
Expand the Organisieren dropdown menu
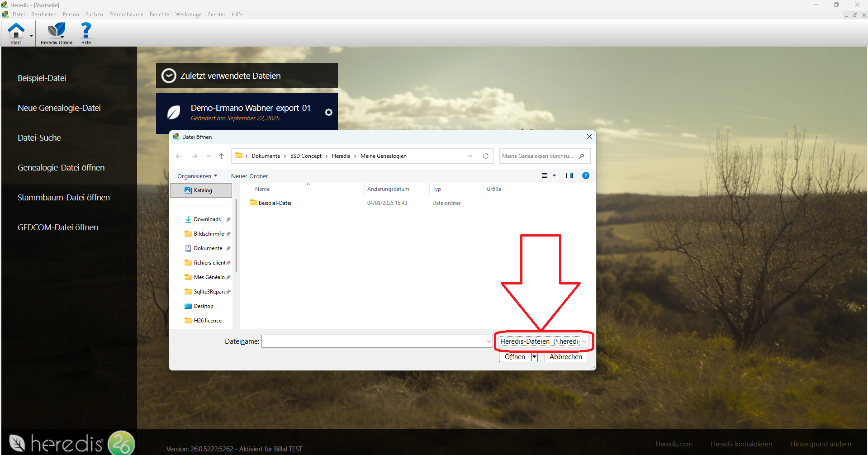point(197,176)
